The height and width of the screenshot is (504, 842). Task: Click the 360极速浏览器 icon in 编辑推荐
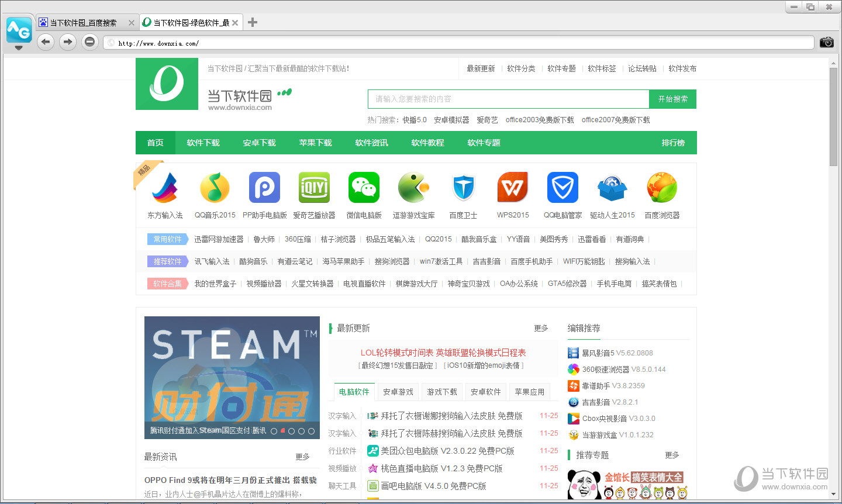573,370
